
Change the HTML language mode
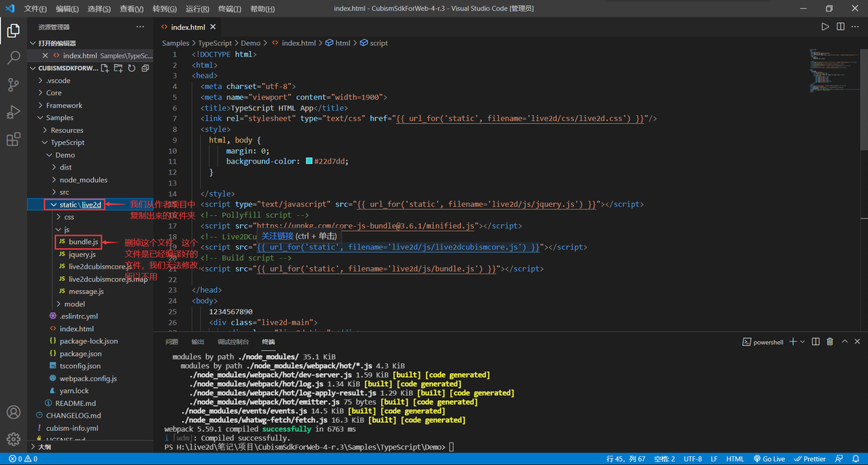pyautogui.click(x=735, y=459)
